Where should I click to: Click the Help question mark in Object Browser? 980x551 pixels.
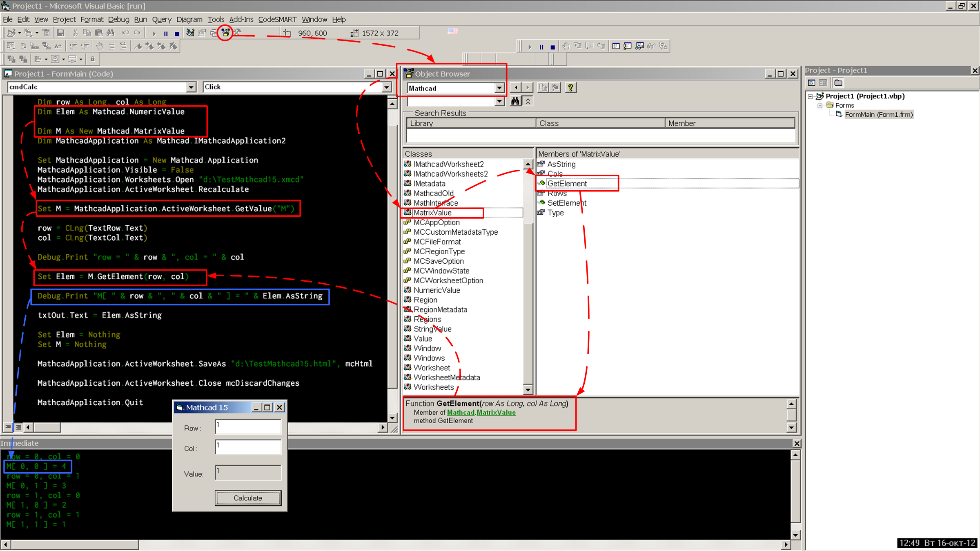(570, 87)
